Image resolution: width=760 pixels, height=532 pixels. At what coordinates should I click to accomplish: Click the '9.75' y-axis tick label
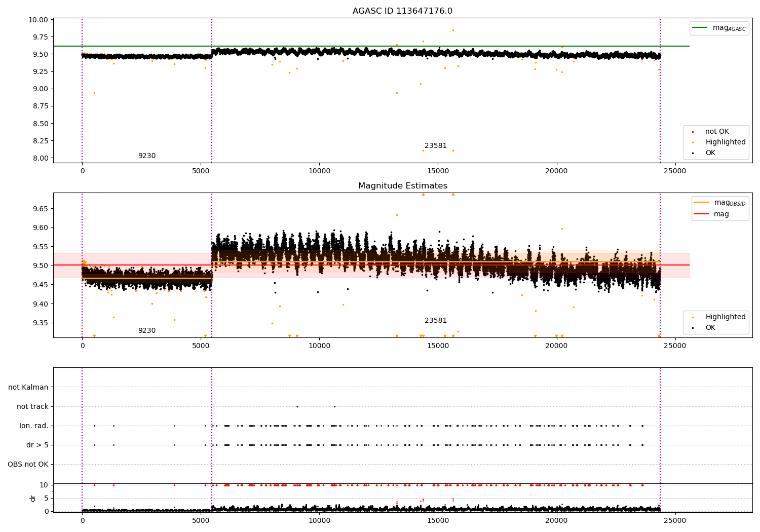[41, 37]
